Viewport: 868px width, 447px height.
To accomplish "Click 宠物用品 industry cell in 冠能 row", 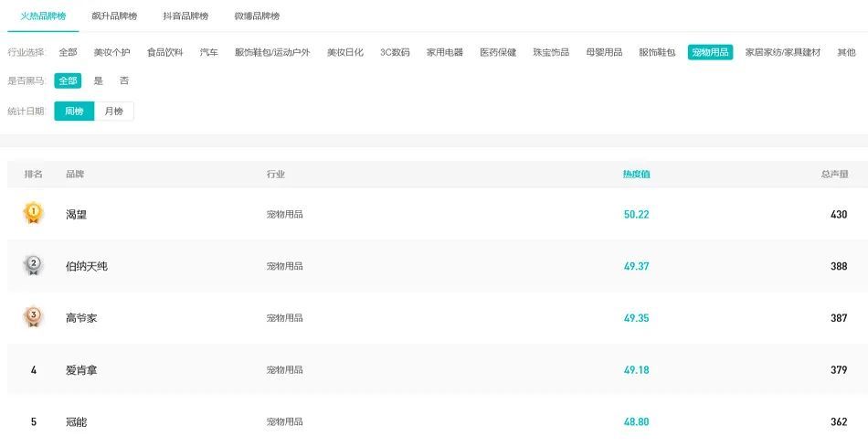I will coord(284,422).
